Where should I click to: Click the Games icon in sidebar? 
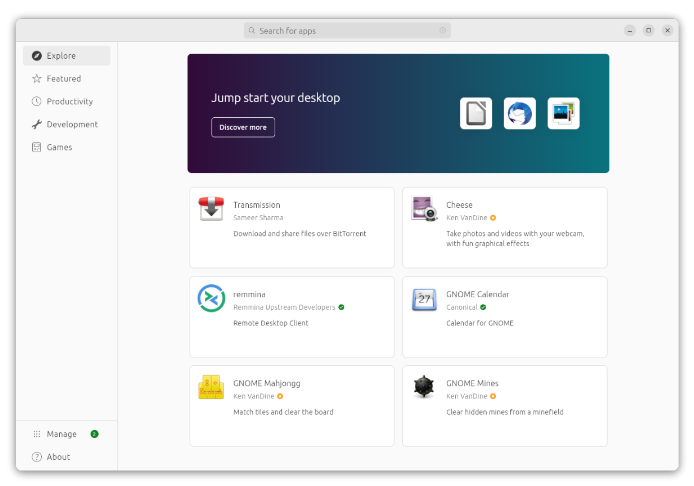click(x=37, y=147)
